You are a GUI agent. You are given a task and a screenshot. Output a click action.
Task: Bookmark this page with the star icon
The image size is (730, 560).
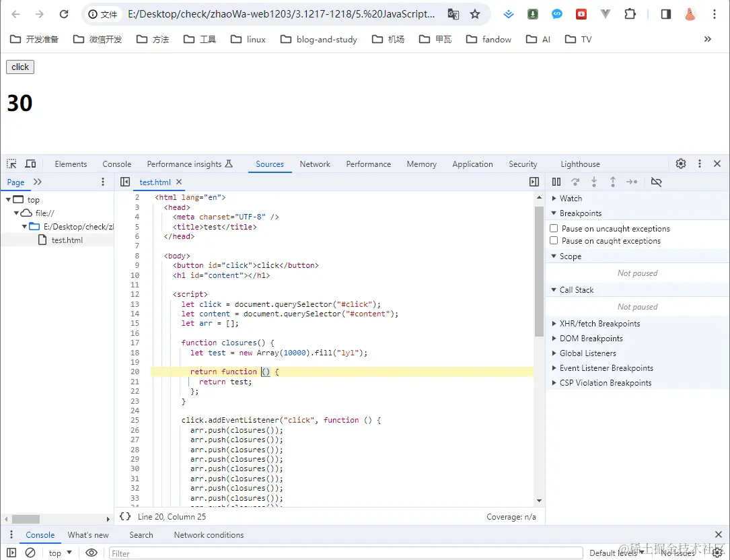click(x=475, y=14)
